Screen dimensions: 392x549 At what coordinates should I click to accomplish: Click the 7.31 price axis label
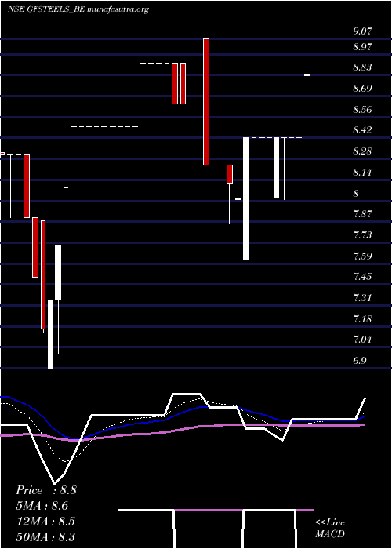tap(362, 297)
